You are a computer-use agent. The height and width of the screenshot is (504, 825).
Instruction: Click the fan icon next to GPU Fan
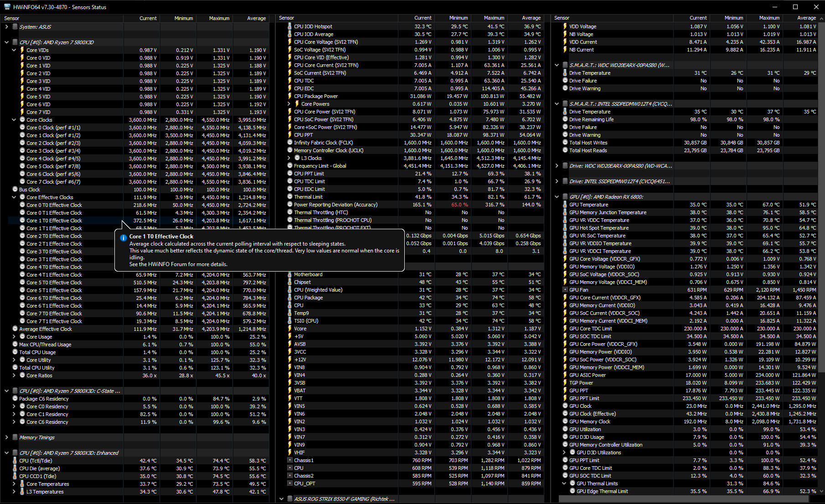565,290
